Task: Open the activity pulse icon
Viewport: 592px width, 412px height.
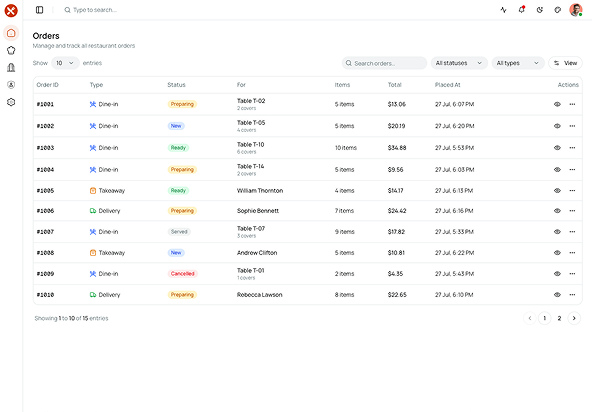Action: click(503, 10)
